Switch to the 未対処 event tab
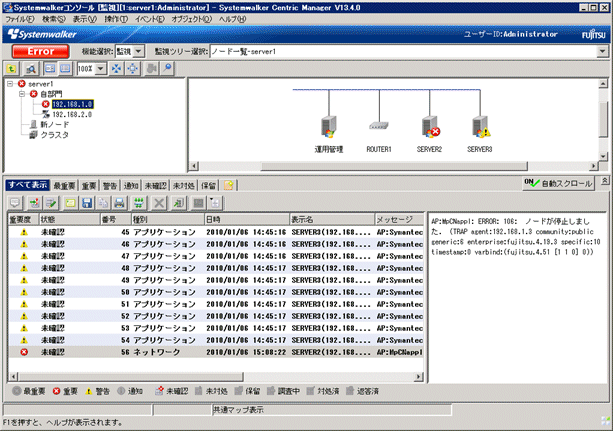613x431 pixels. (183, 185)
